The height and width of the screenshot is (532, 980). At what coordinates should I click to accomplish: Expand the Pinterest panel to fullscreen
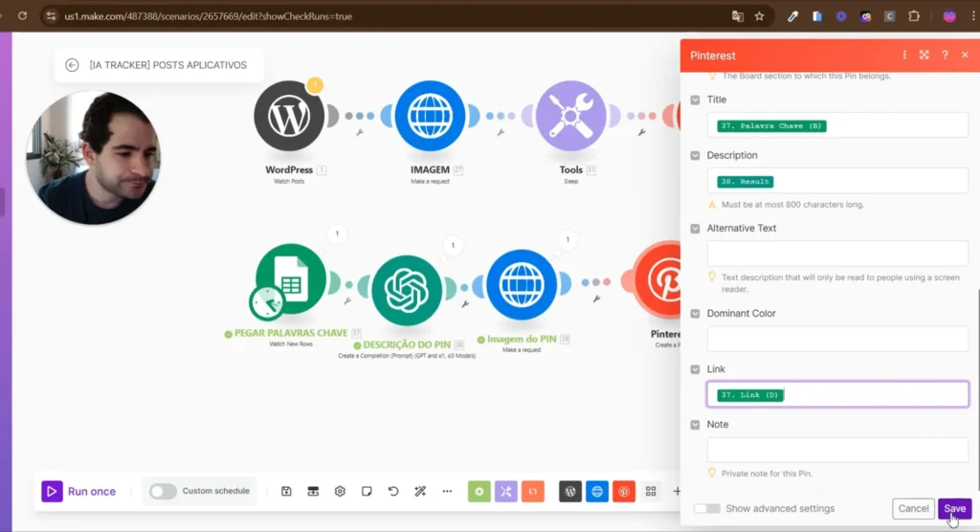(924, 55)
